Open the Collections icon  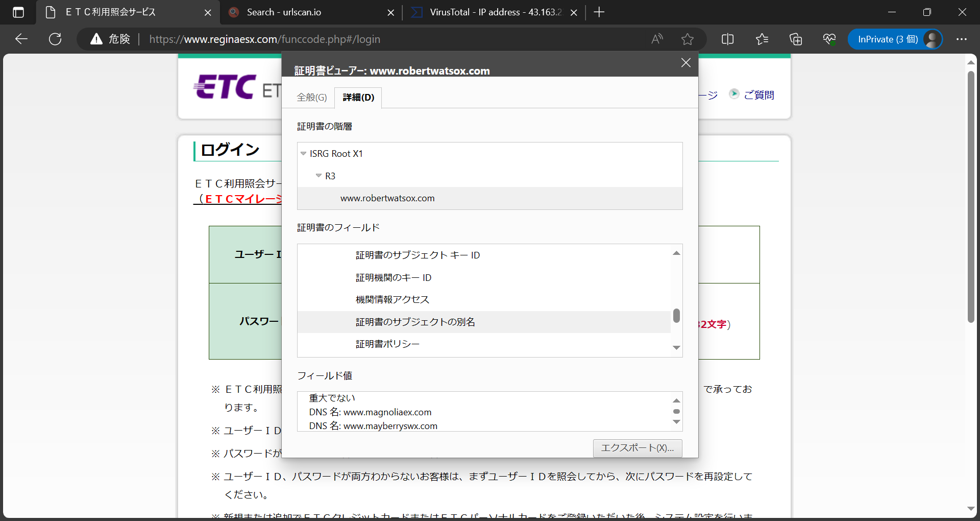tap(796, 39)
